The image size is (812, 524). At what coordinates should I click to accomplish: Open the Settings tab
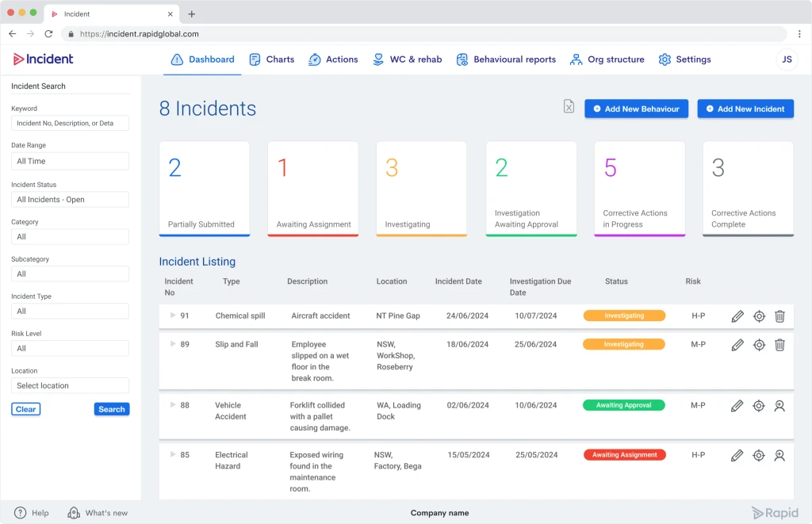pos(684,59)
